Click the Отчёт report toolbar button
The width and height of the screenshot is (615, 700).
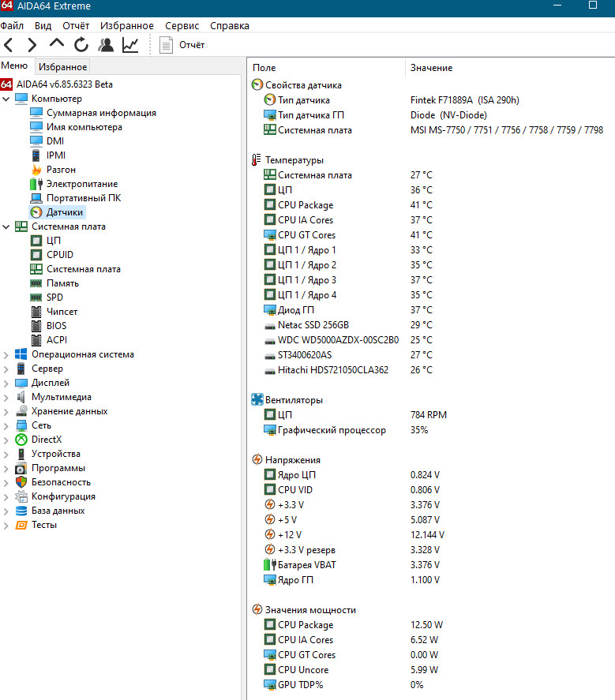[182, 45]
